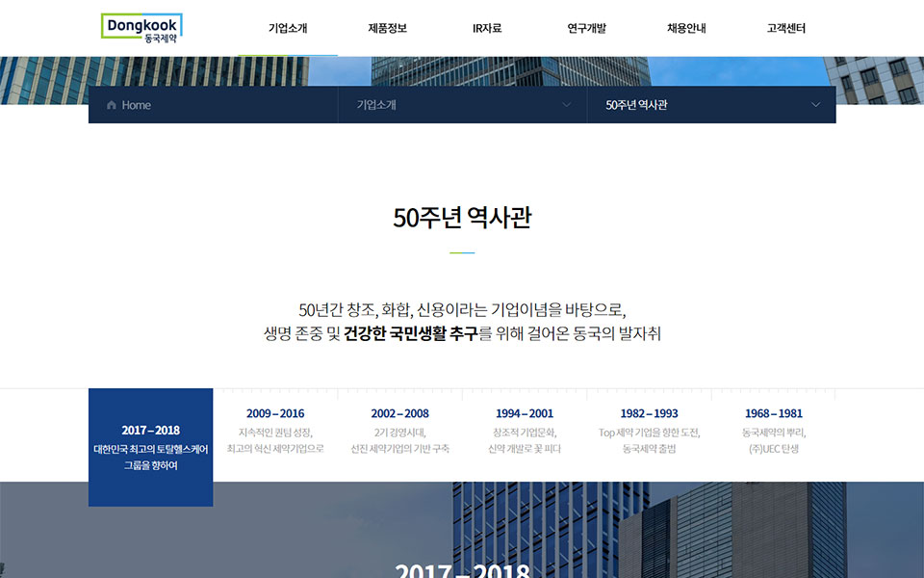Image resolution: width=924 pixels, height=578 pixels.
Task: Select the IR자료 menu item
Action: point(487,28)
